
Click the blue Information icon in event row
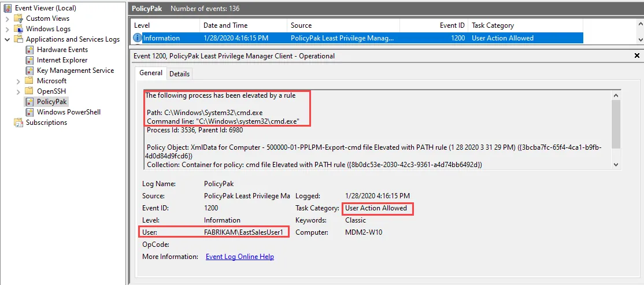(138, 38)
